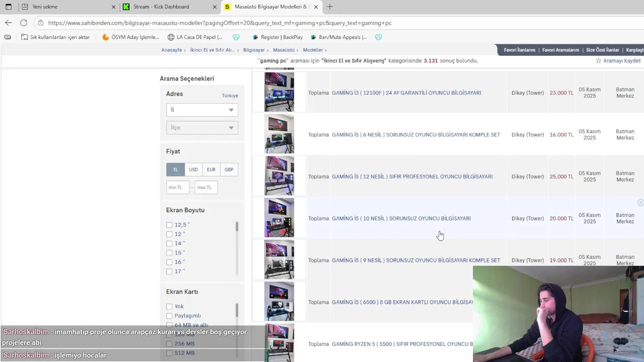Open the LA Casa DE Papel bookmark

click(195, 37)
